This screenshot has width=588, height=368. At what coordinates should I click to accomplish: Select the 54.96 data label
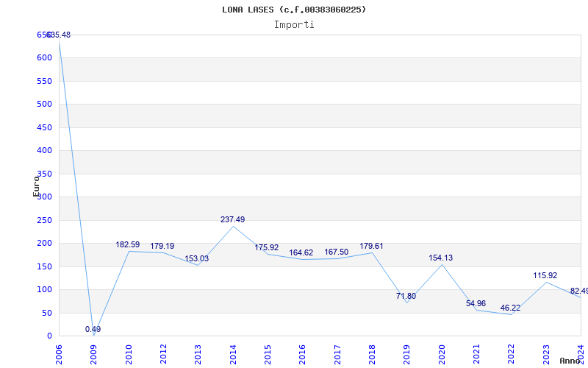(476, 303)
